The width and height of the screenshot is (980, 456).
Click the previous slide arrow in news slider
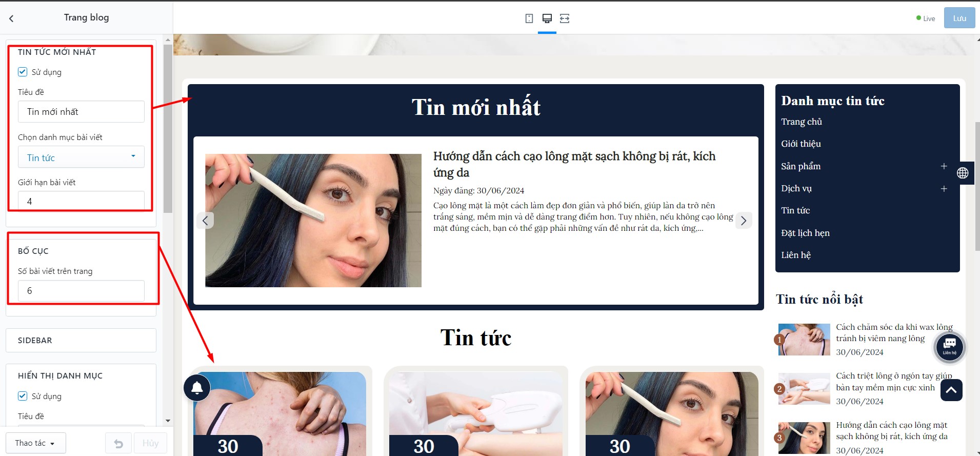[205, 221]
